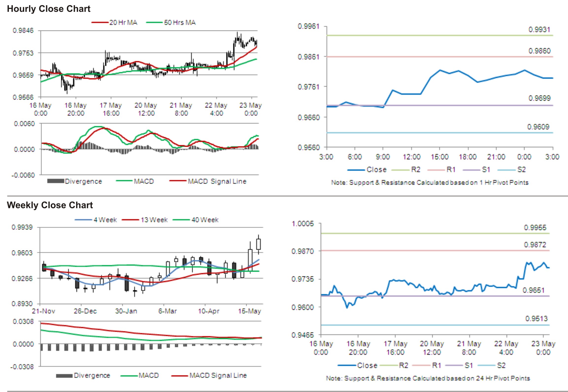Screen dimensions: 568x392
Task: Click the "6-Mar" date label on weekly chart
Action: click(x=167, y=311)
